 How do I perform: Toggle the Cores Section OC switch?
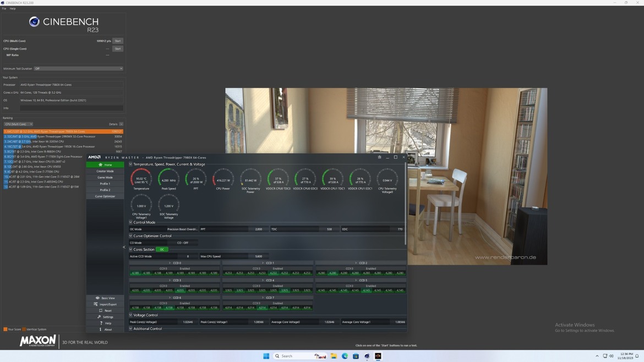(x=162, y=250)
